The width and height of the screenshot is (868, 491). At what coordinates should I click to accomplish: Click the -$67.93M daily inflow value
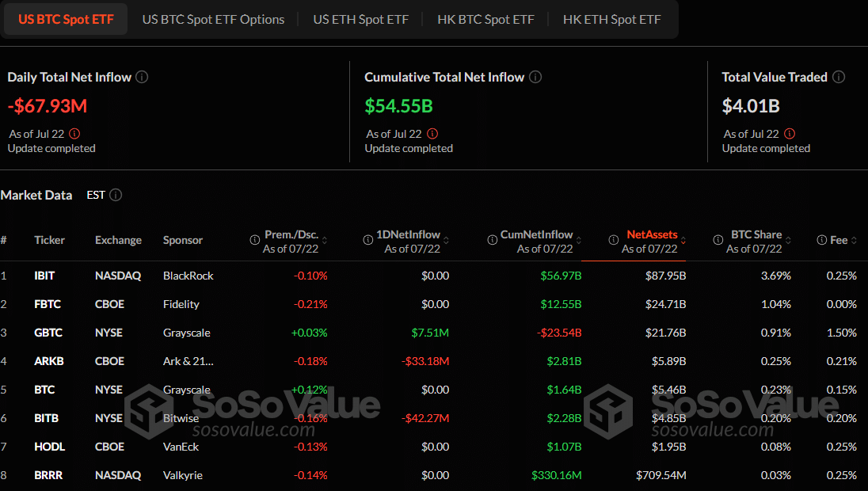pos(48,106)
